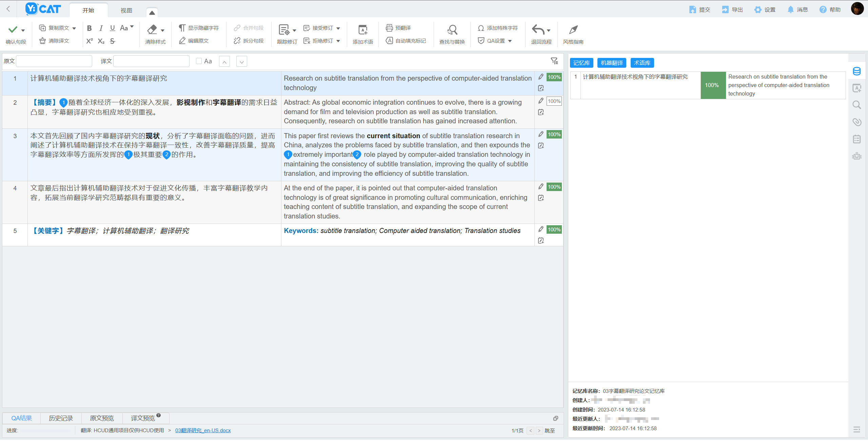The width and height of the screenshot is (868, 441).
Task: Collapse the ribbon with the up arrow
Action: click(152, 13)
